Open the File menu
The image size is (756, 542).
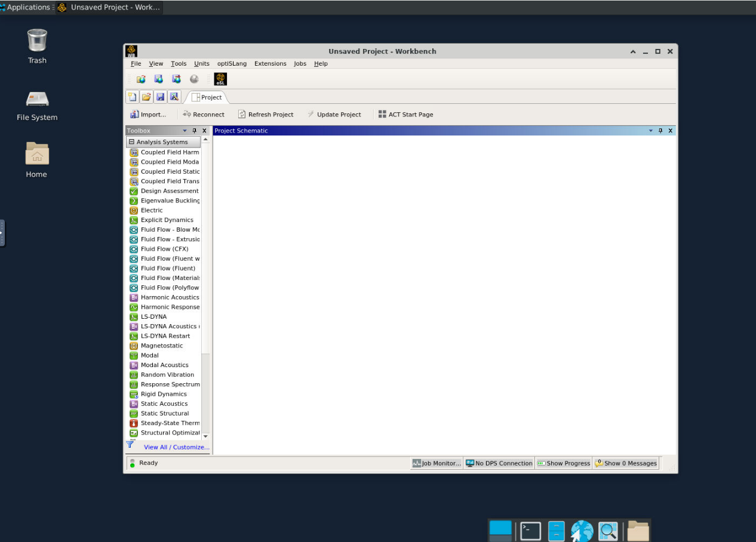pos(136,63)
